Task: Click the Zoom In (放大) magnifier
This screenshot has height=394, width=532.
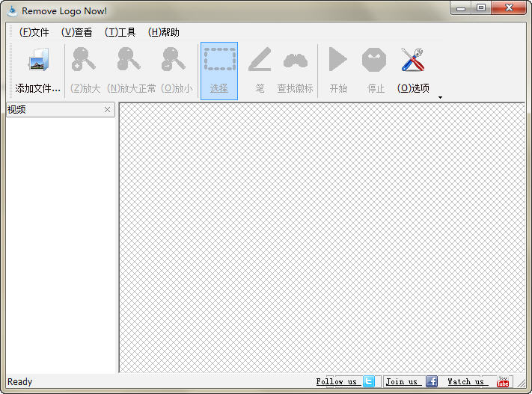Action: [x=84, y=59]
